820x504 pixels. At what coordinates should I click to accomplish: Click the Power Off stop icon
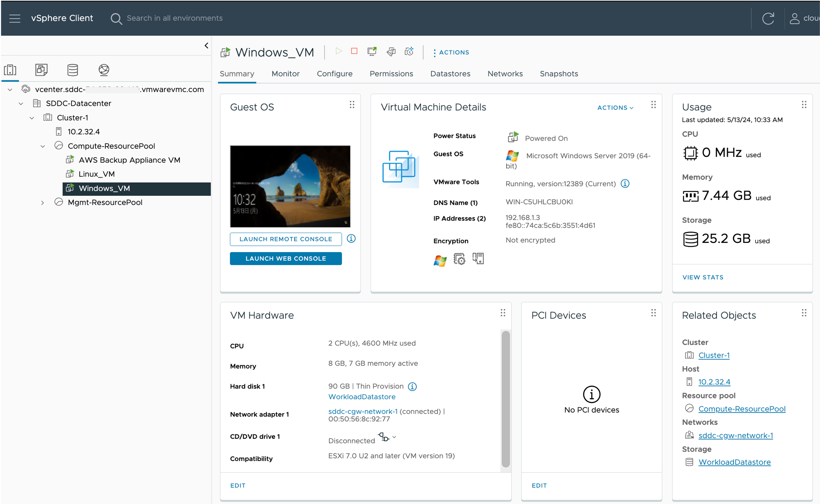[x=354, y=51]
